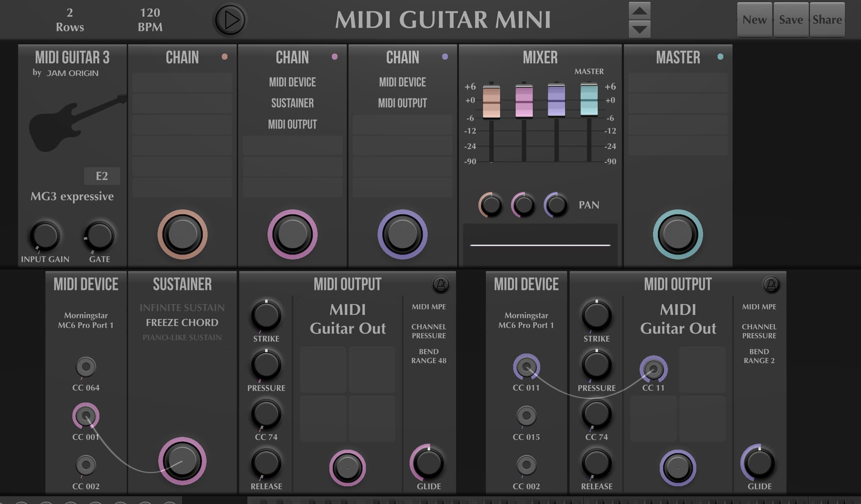The image size is (861, 504).
Task: Click the New button
Action: (x=754, y=20)
